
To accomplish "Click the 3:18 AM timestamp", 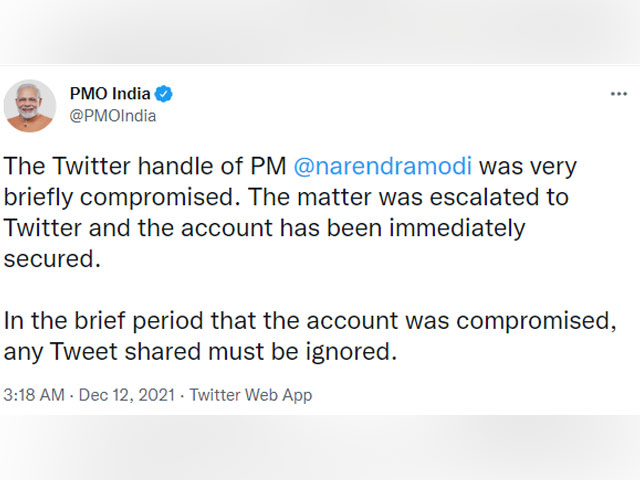I will click(36, 395).
